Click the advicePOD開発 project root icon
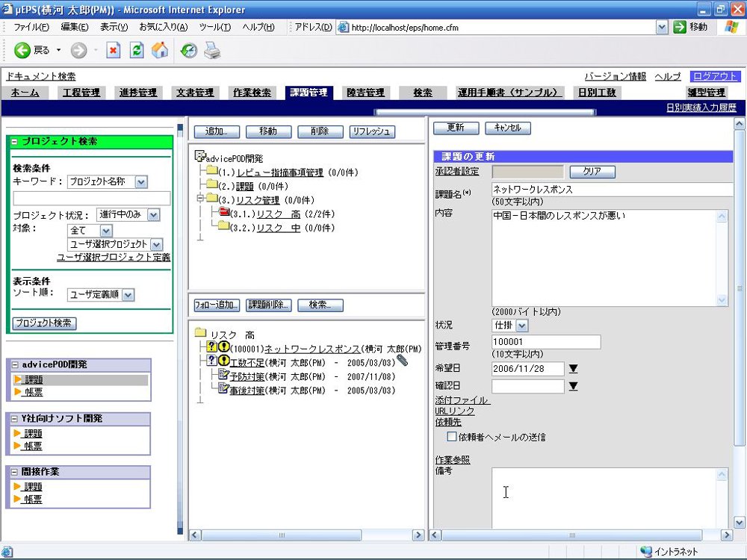The height and width of the screenshot is (560, 747). (200, 156)
